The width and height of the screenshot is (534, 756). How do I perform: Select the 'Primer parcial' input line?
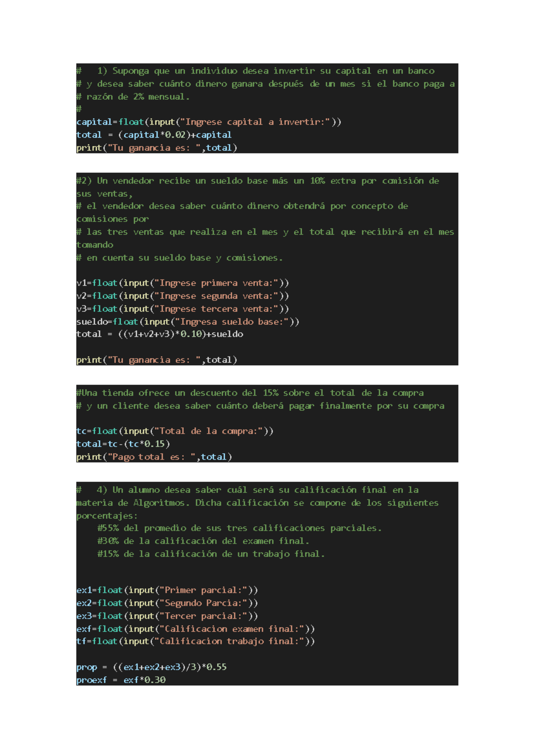pyautogui.click(x=167, y=590)
